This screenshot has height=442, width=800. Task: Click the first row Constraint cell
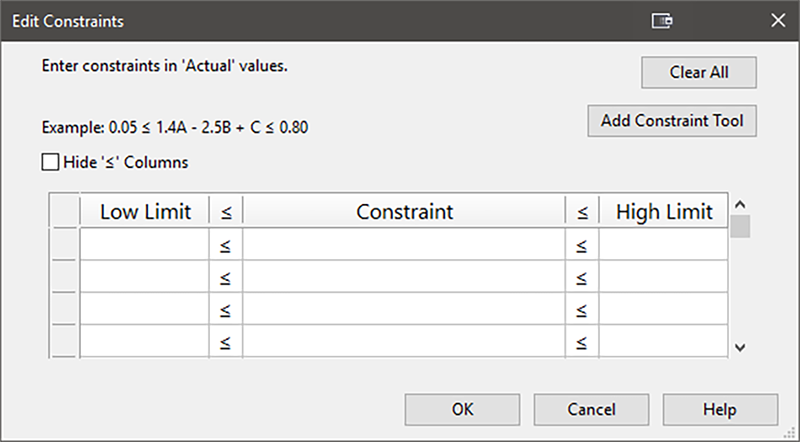pos(404,245)
